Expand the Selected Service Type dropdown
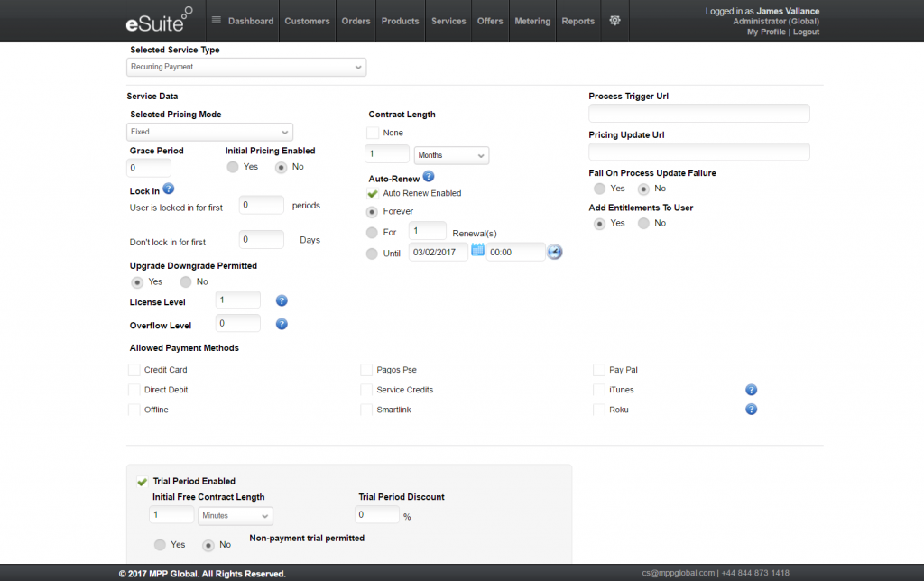 [x=246, y=67]
